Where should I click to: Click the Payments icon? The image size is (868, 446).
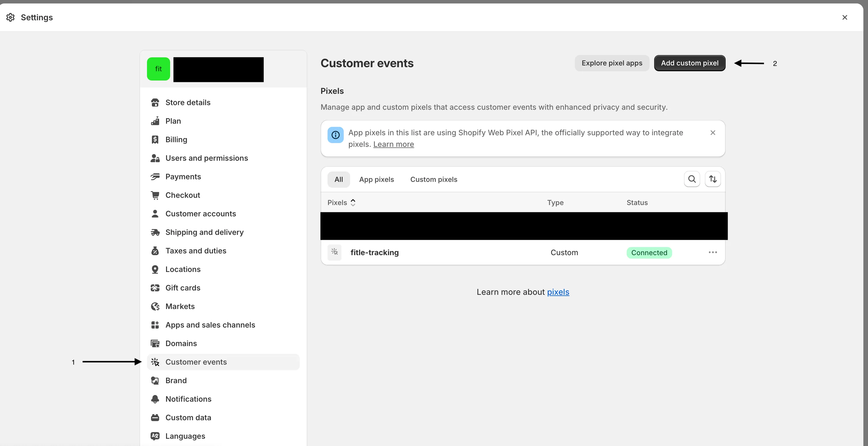pyautogui.click(x=155, y=177)
